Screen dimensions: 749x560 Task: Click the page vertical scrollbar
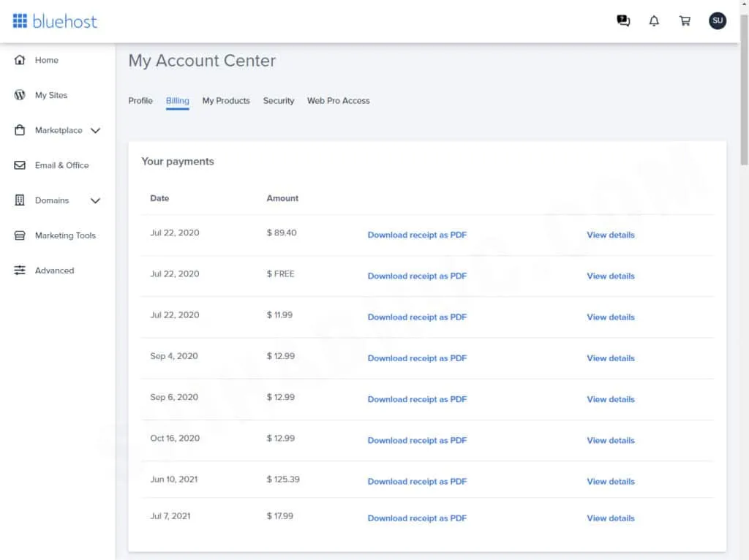(744, 91)
